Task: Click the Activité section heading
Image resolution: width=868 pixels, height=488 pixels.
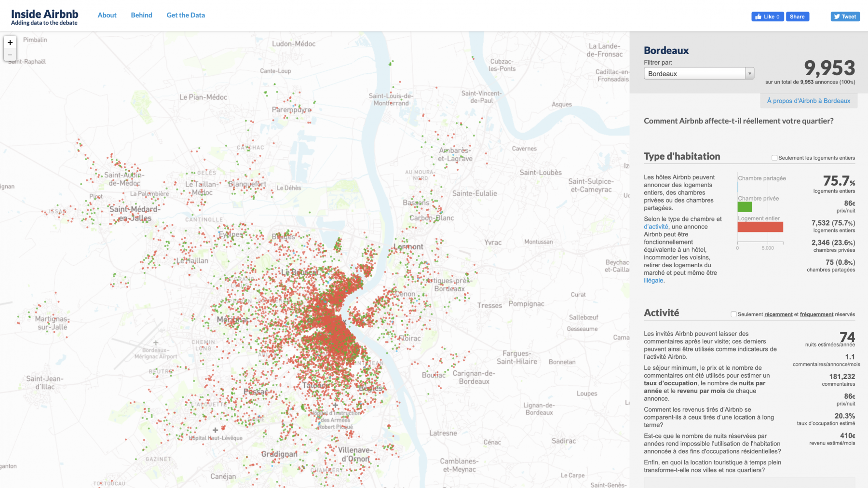Action: pyautogui.click(x=661, y=312)
